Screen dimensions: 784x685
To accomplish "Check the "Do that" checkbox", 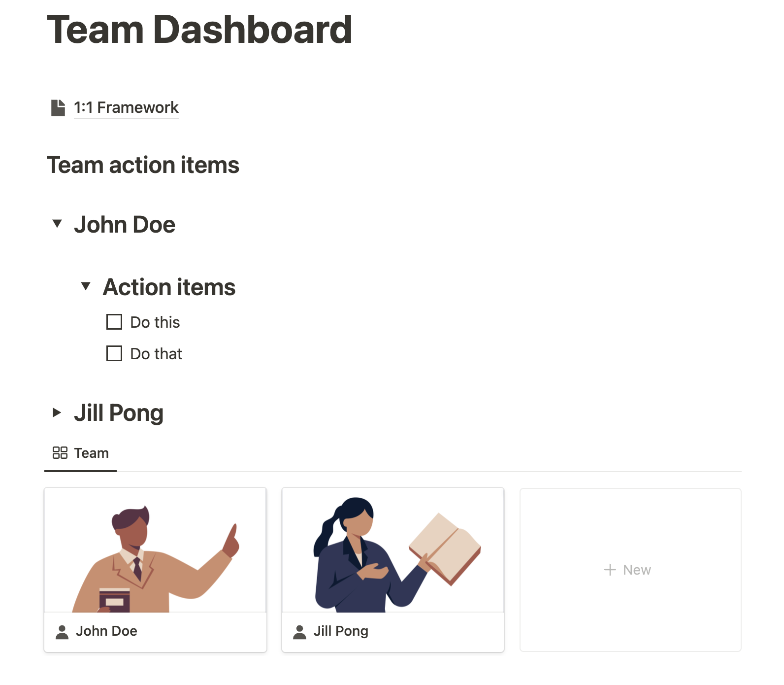I will pos(114,354).
